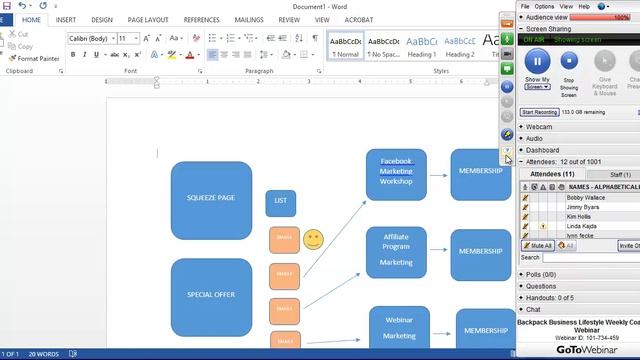Expand the Questions pane

click(x=521, y=286)
